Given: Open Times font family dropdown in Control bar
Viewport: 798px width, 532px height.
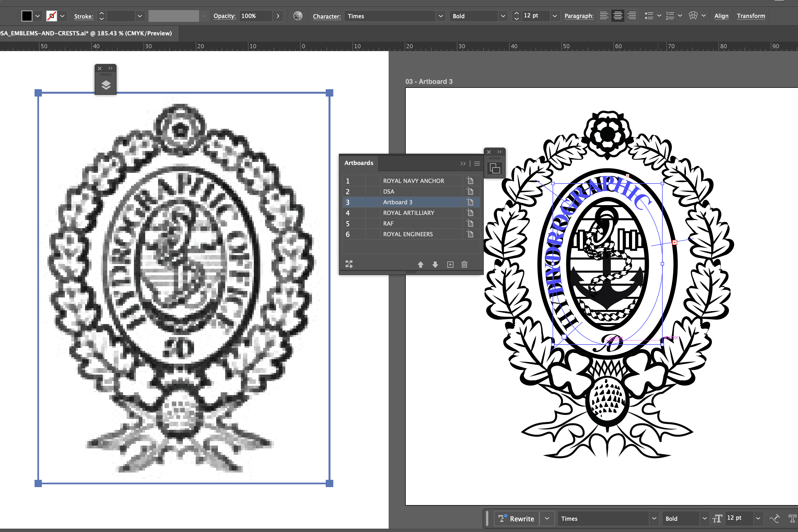Looking at the screenshot, I should (x=441, y=16).
